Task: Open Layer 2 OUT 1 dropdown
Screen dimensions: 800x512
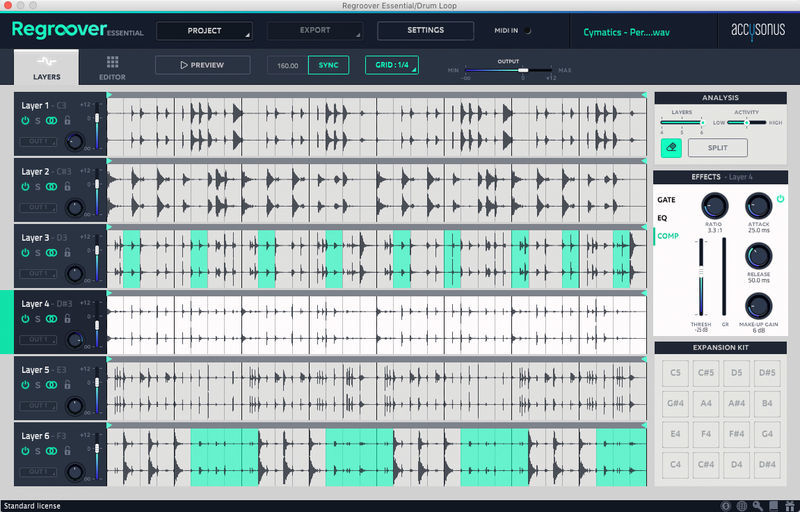Action: pyautogui.click(x=38, y=207)
